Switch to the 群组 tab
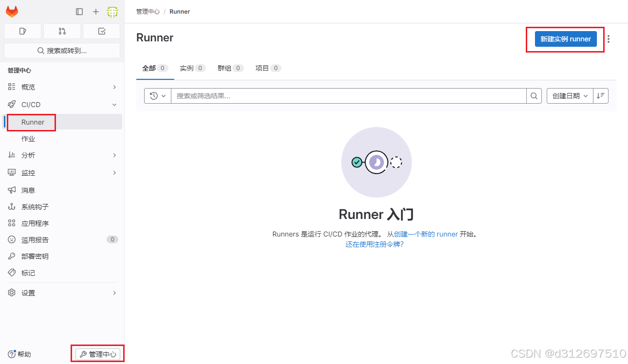The height and width of the screenshot is (364, 628). [x=230, y=68]
